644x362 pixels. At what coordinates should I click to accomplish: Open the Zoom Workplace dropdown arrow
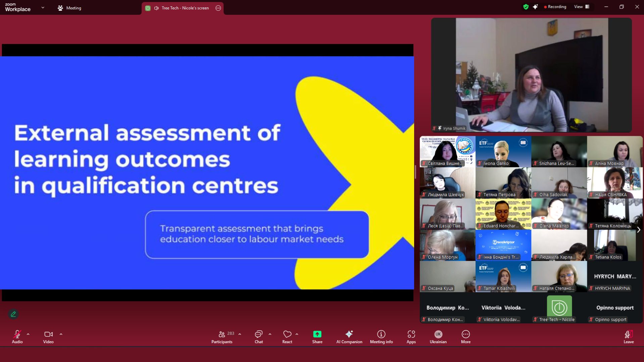coord(43,8)
